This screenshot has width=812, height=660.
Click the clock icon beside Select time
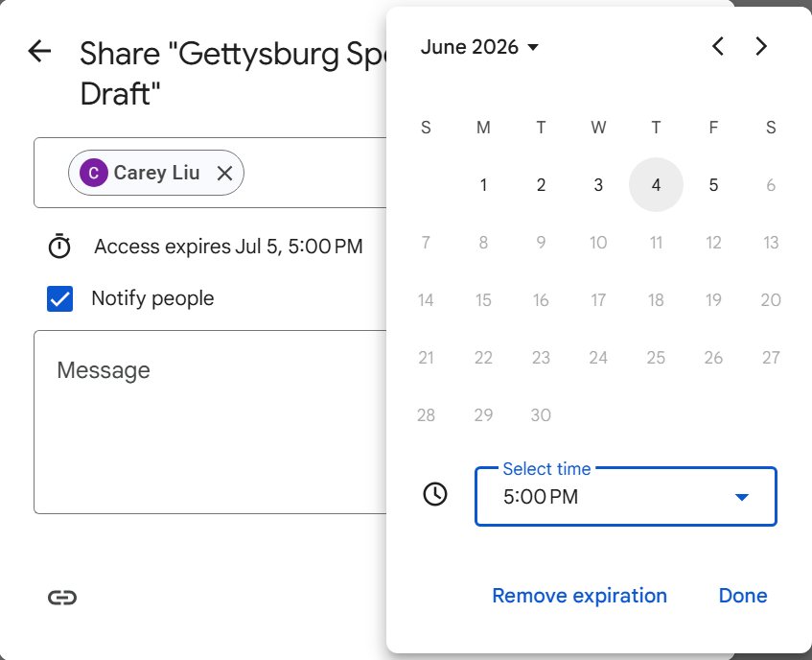tap(434, 495)
